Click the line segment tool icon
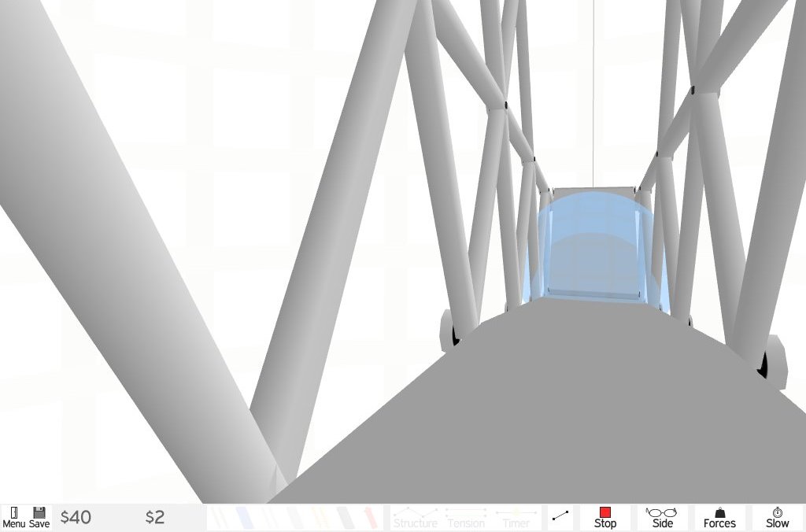 [x=560, y=517]
